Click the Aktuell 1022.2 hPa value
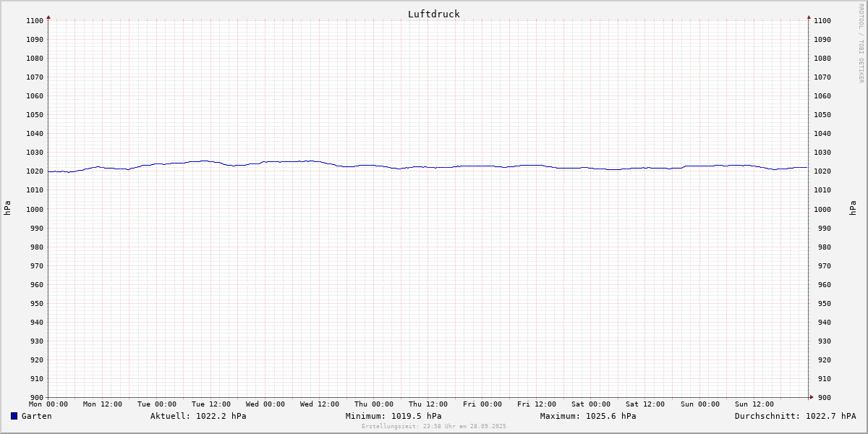The width and height of the screenshot is (868, 434). tap(198, 416)
